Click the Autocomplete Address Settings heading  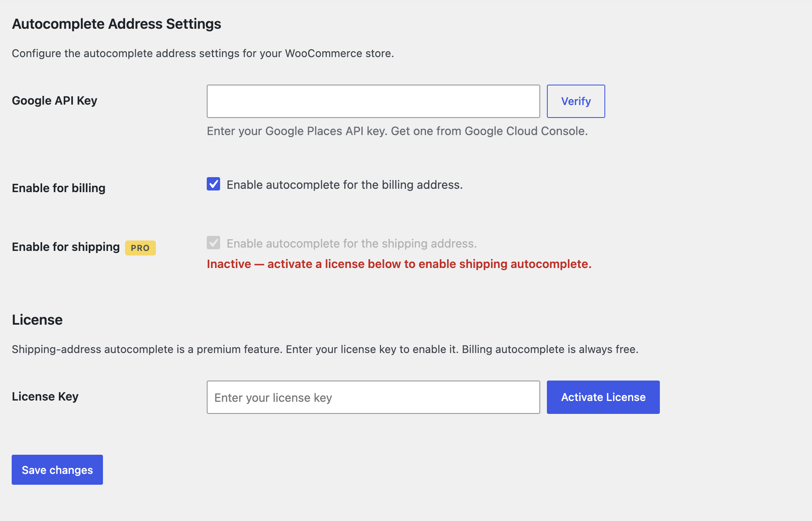(117, 24)
